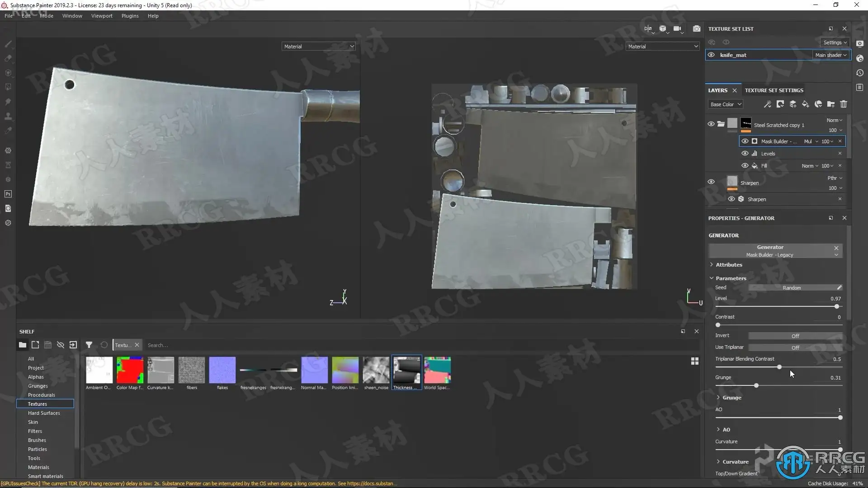868x488 pixels.
Task: Open the Main shader dropdown
Action: pyautogui.click(x=831, y=55)
